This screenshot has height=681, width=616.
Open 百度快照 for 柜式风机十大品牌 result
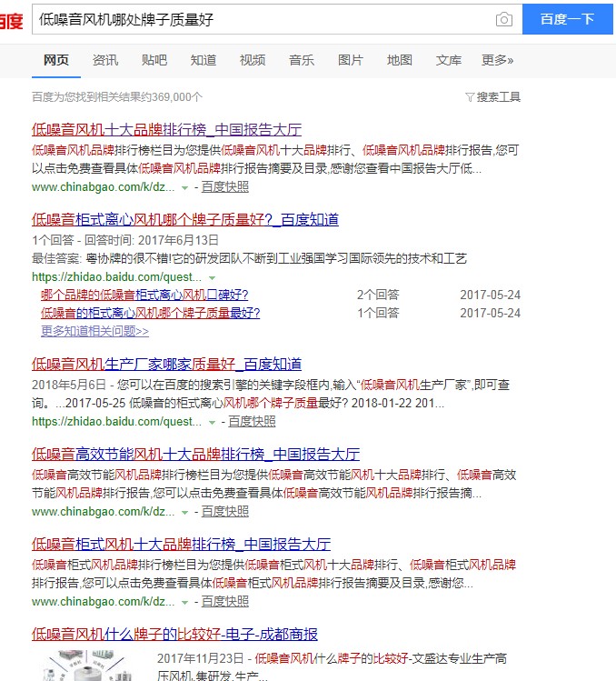click(225, 602)
